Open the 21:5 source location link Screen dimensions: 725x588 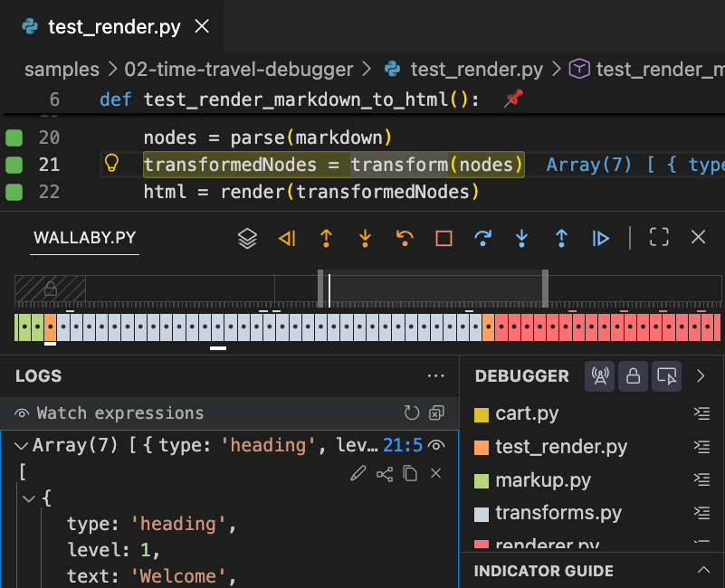point(402,445)
